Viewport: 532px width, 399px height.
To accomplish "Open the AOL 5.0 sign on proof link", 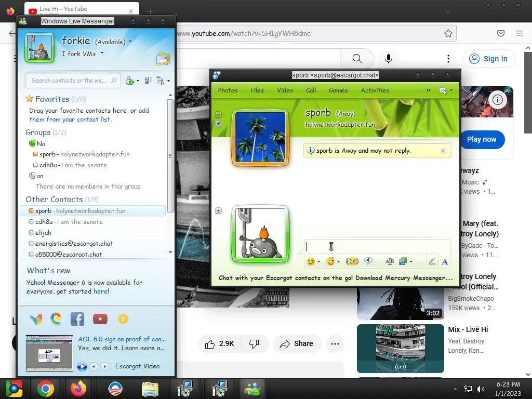I will tap(122, 339).
